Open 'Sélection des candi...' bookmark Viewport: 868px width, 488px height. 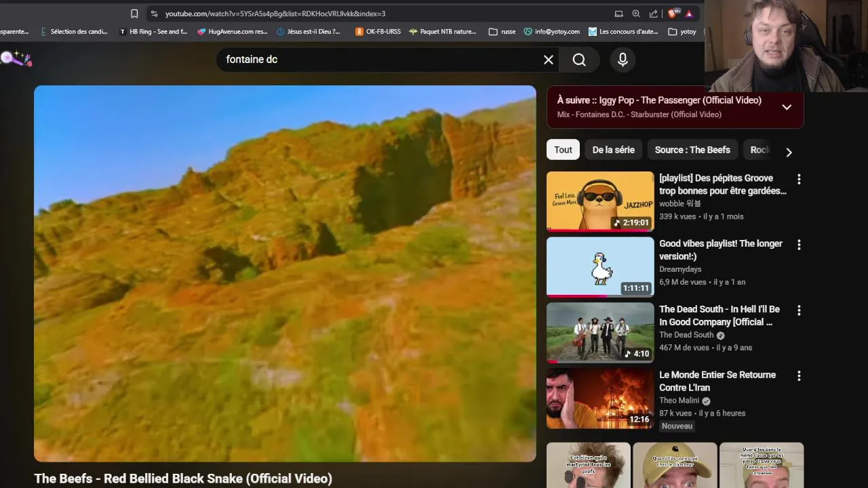pyautogui.click(x=74, y=31)
